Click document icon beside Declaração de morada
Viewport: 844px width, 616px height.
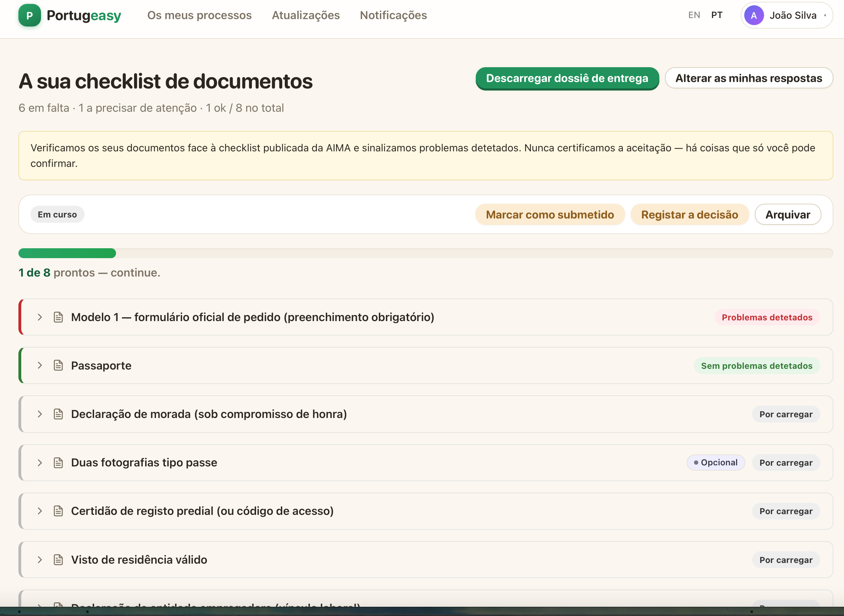(x=58, y=414)
